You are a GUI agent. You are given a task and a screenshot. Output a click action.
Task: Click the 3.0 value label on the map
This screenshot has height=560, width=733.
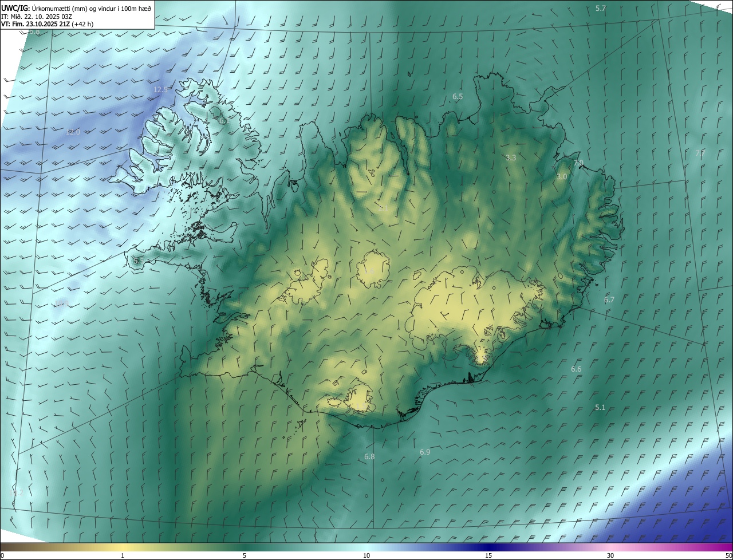point(562,177)
